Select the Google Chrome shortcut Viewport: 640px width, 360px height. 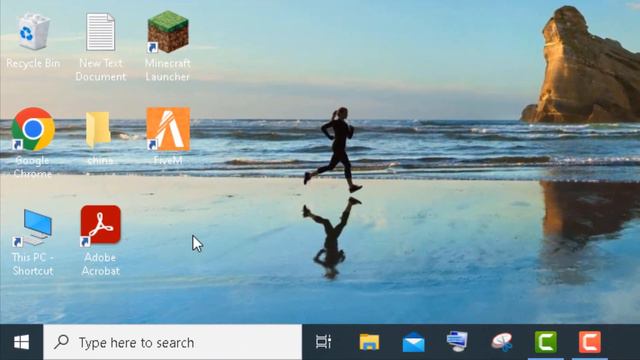33,129
